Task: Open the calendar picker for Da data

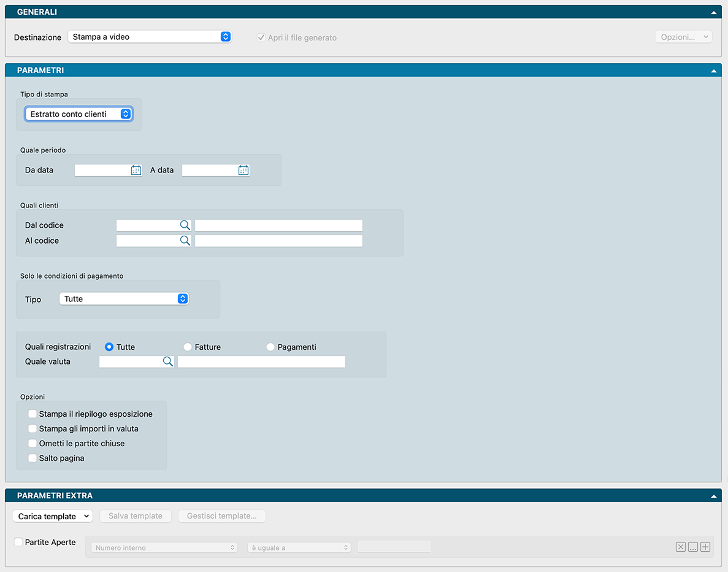Action: click(x=136, y=171)
